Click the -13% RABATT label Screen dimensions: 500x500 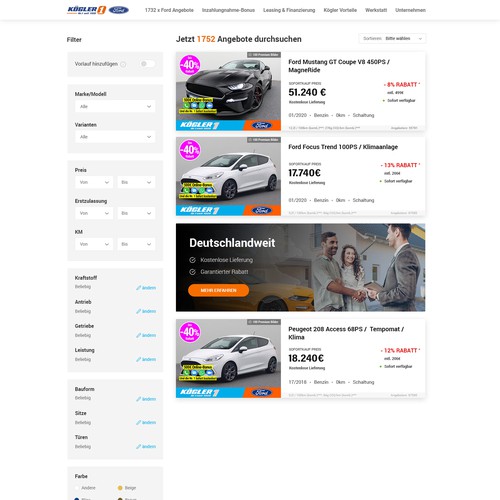tap(400, 165)
